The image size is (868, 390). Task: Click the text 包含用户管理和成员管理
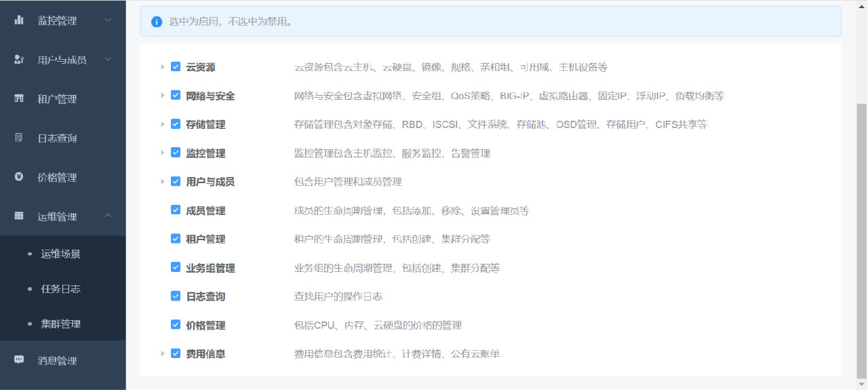[x=348, y=182]
